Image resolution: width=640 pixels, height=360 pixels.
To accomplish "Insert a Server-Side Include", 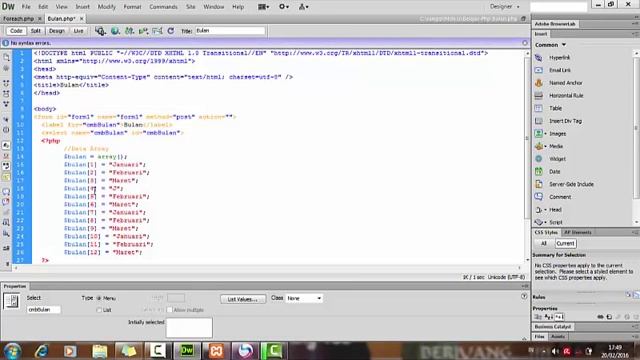I will (x=571, y=184).
